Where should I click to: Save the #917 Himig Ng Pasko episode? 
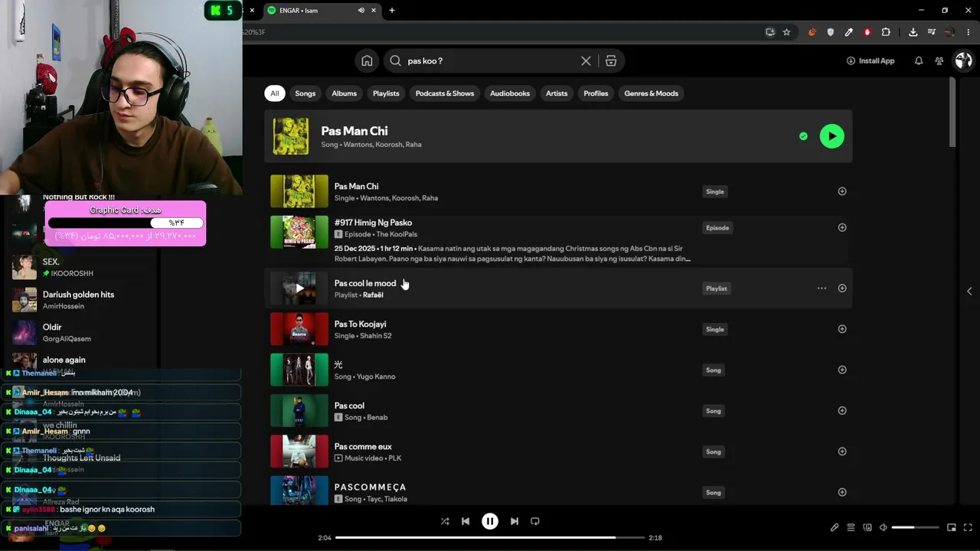842,227
